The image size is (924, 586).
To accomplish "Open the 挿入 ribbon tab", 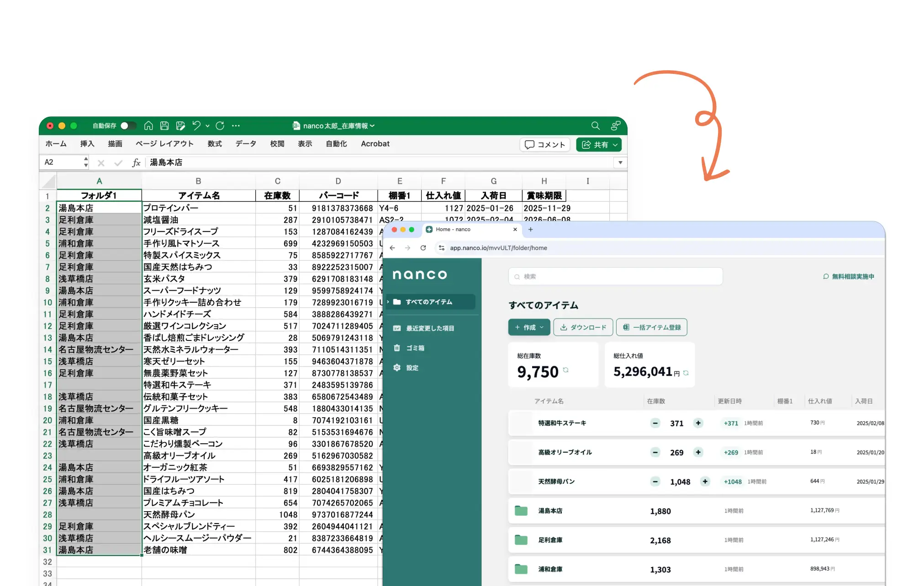I will coord(87,144).
